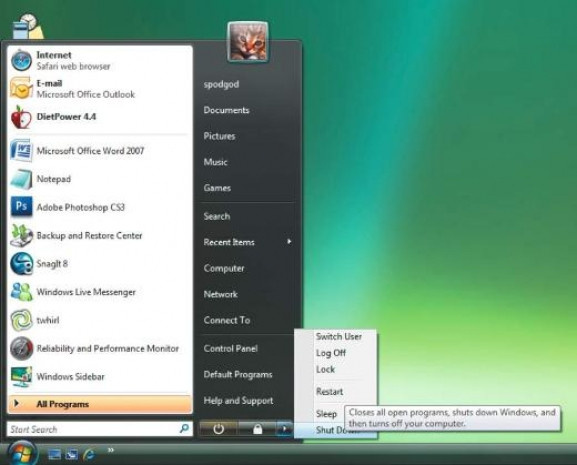Viewport: 577px width, 465px height.
Task: Open Connect To link
Action: click(x=227, y=320)
